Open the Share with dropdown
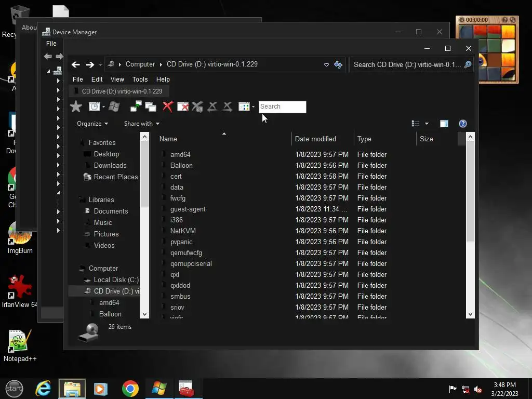The width and height of the screenshot is (532, 399). (x=141, y=124)
